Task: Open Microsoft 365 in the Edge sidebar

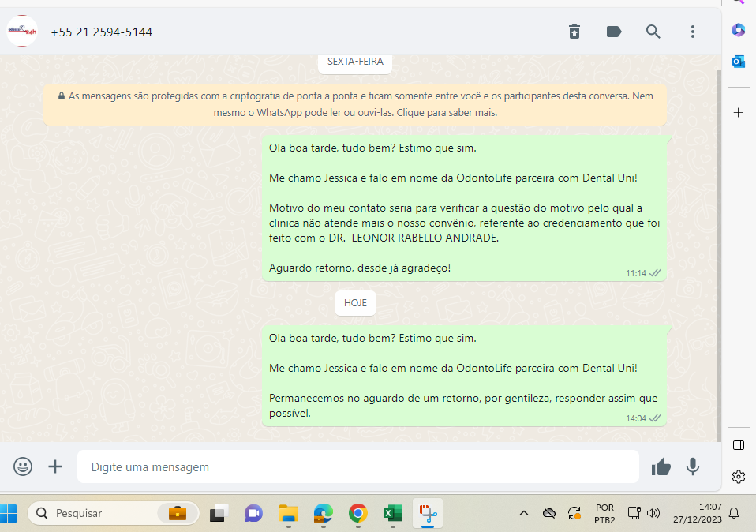Action: (x=739, y=30)
